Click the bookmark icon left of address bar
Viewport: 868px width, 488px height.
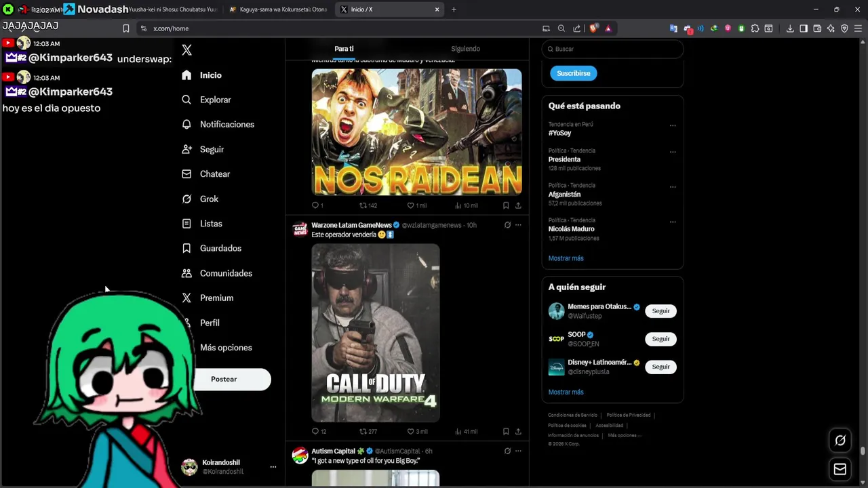(126, 28)
